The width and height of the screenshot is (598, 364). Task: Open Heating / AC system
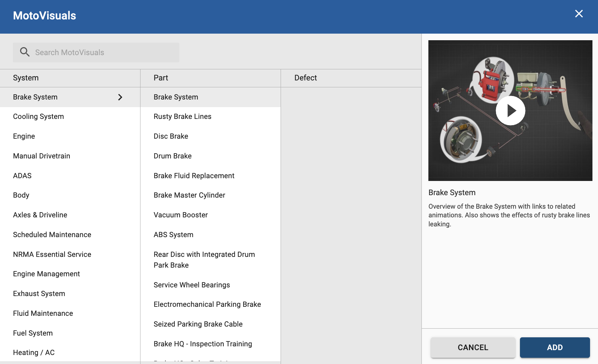tap(70, 353)
